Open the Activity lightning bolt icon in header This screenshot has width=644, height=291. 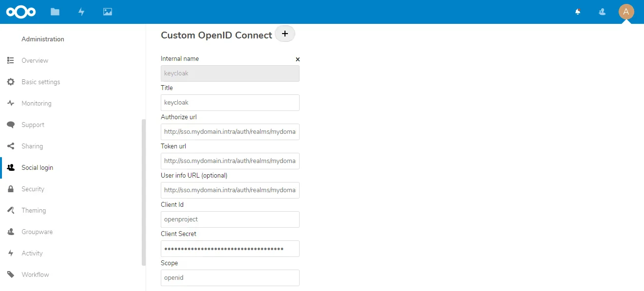(x=81, y=12)
